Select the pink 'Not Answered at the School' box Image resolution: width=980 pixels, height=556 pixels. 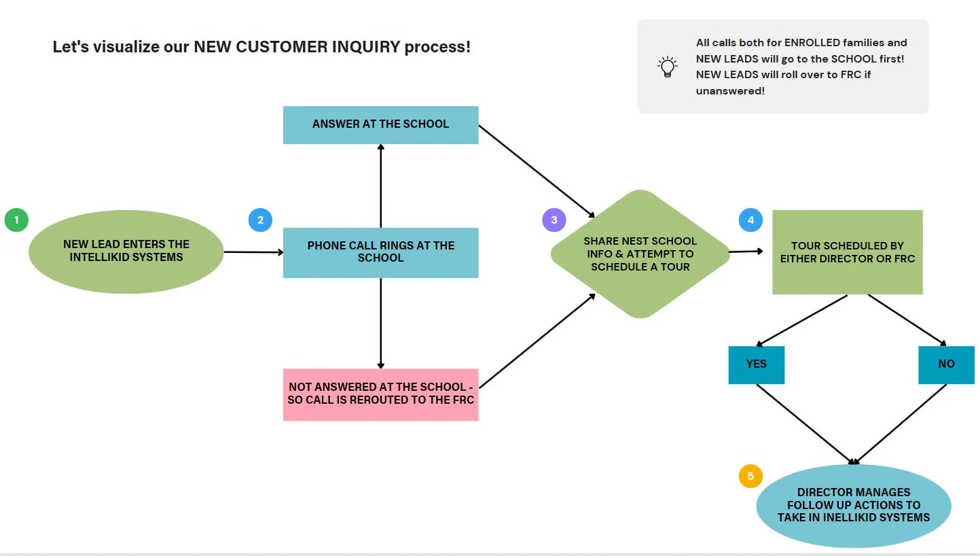(x=380, y=394)
